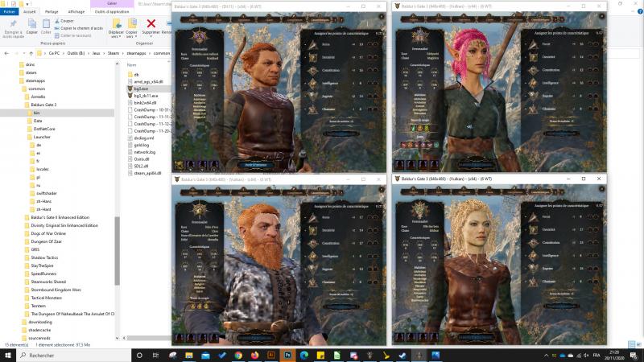Open recent locations dropdown arrow
This screenshot has width=644, height=362.
(24, 53)
